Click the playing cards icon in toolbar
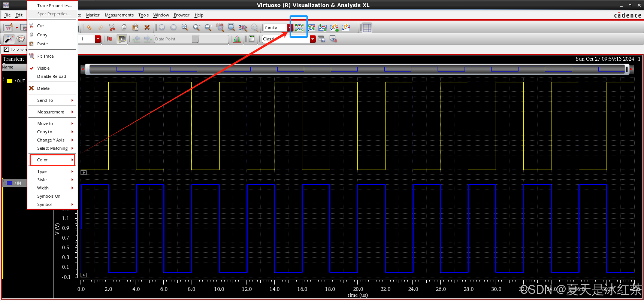 [x=21, y=39]
